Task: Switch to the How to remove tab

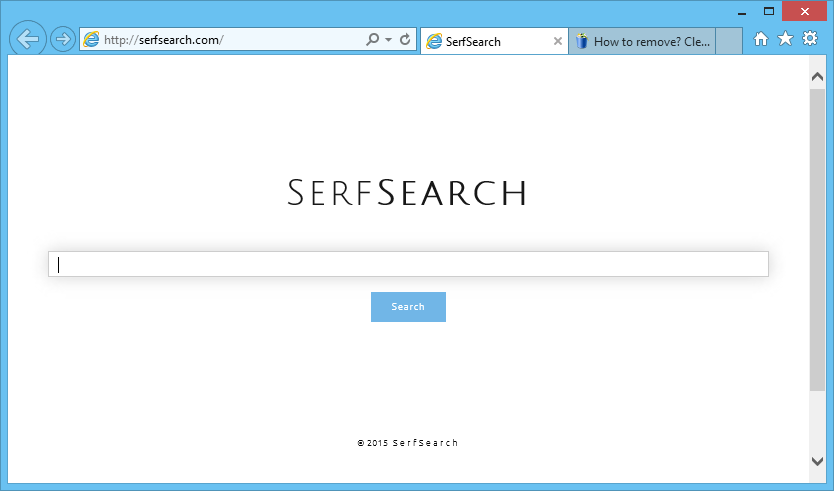Action: click(642, 41)
